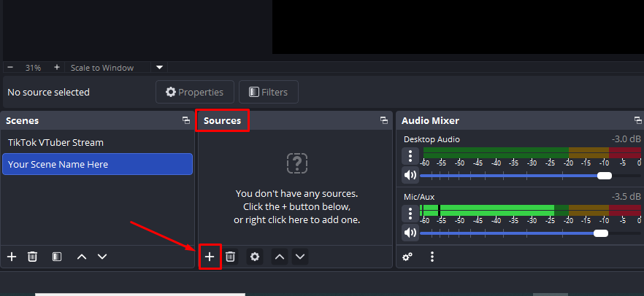The height and width of the screenshot is (296, 644).
Task: Open the preview scaling dropdown arrow
Action: [x=159, y=67]
